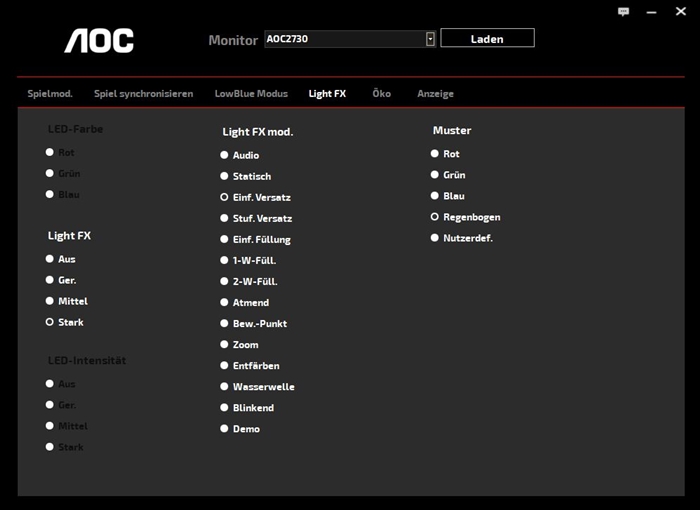
Task: Select the Light FX tab
Action: click(327, 94)
